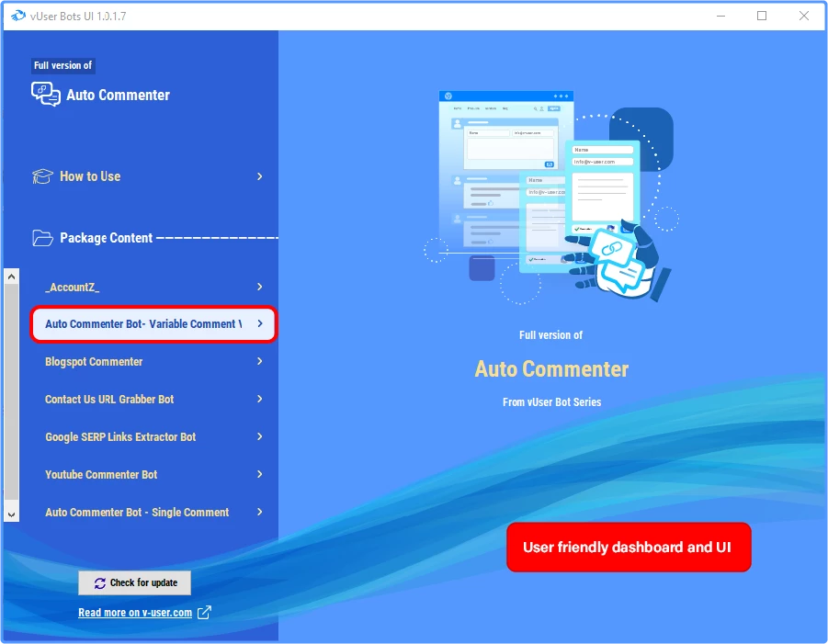Expand the Auto Commenter Bot - Single Comment chevron
The width and height of the screenshot is (828, 644).
coord(260,512)
